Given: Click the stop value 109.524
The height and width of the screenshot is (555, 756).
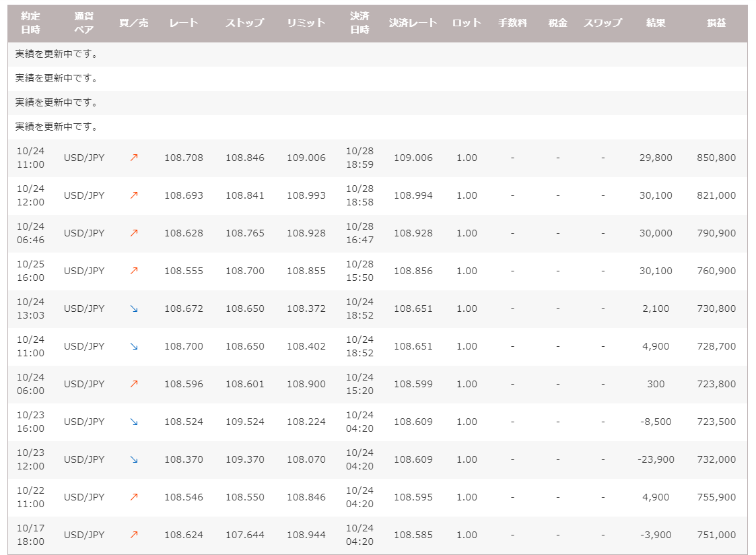Looking at the screenshot, I should 245,422.
